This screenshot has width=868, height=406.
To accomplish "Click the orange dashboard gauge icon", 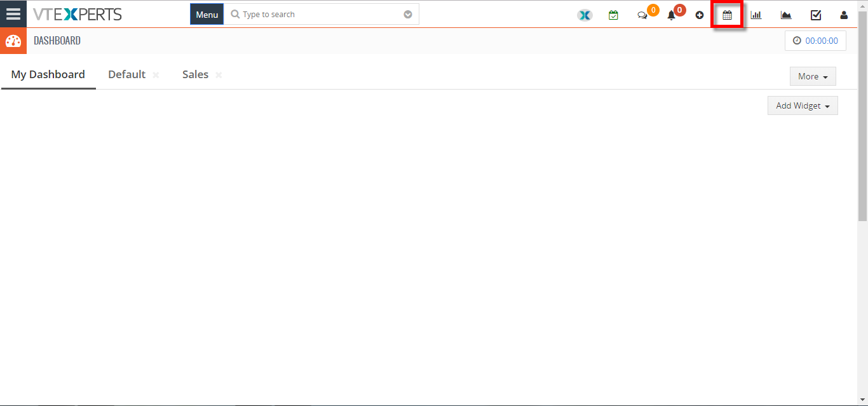I will click(x=13, y=41).
